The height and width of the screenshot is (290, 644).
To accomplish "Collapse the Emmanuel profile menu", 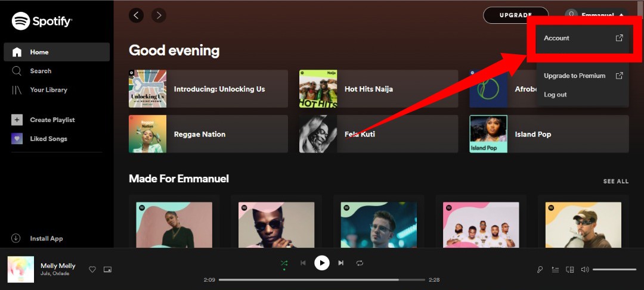I will coord(597,15).
